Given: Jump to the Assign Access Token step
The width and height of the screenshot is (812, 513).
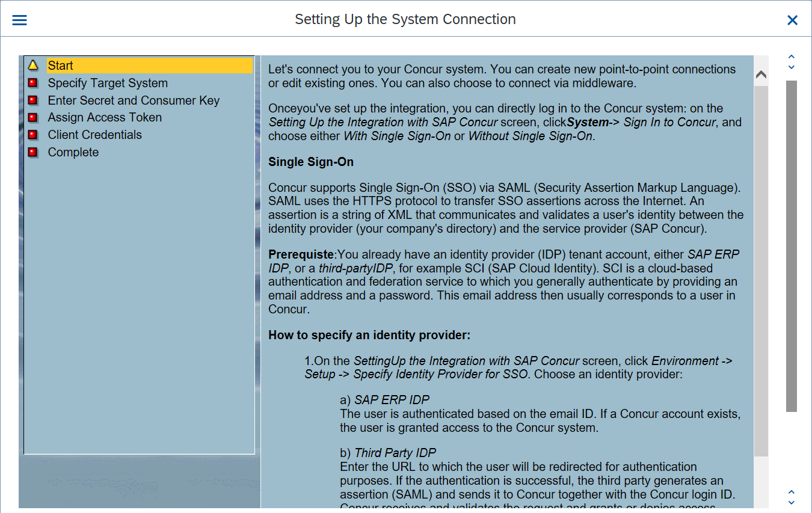Looking at the screenshot, I should tap(105, 117).
